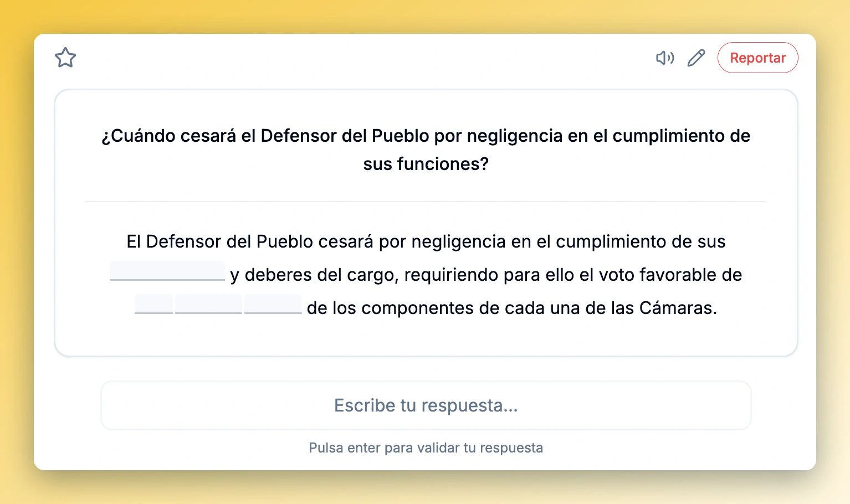Image resolution: width=850 pixels, height=504 pixels.
Task: Click 'sus funciones?' in the question heading
Action: 426,164
